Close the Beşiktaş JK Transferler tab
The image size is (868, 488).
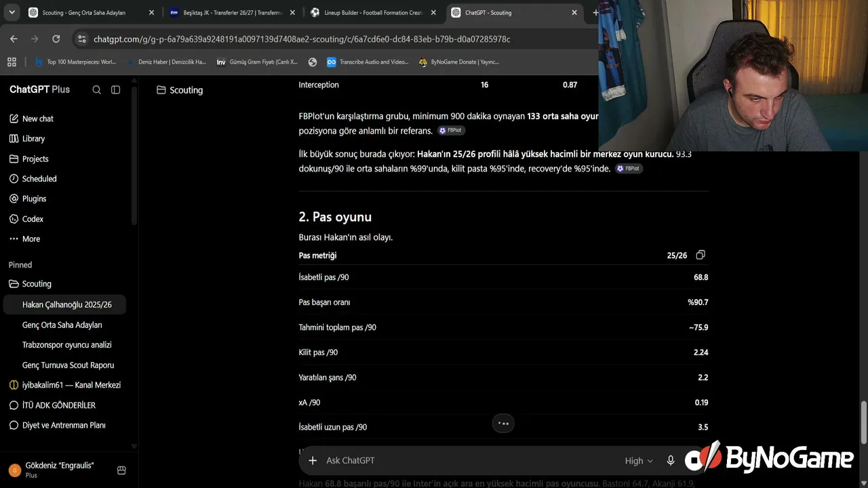[x=292, y=12]
